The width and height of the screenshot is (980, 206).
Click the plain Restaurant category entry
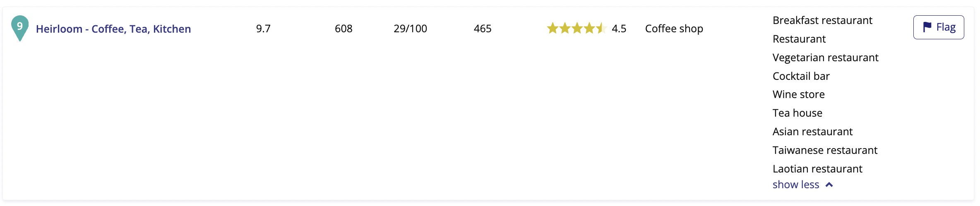799,39
